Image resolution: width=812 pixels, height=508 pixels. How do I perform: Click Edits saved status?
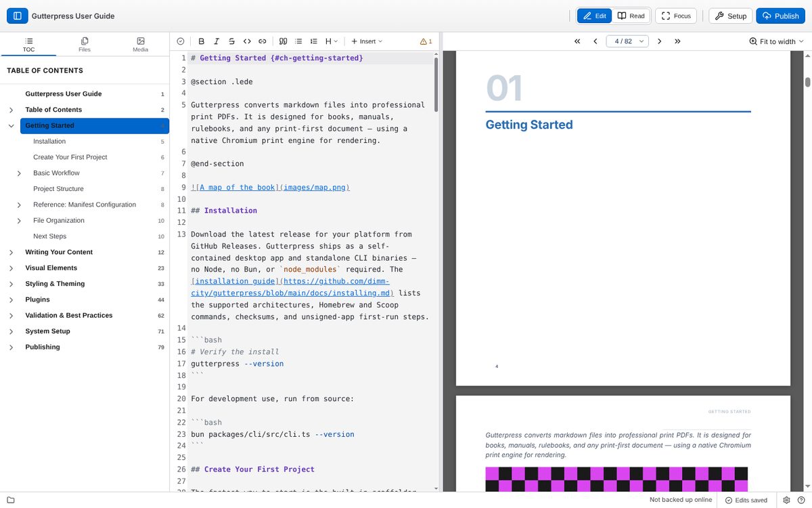(x=746, y=500)
